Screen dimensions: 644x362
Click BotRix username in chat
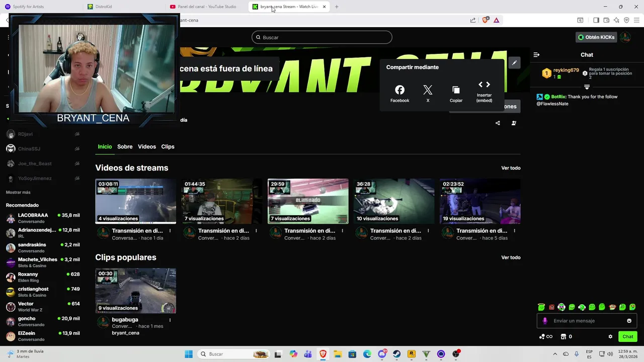click(x=558, y=97)
